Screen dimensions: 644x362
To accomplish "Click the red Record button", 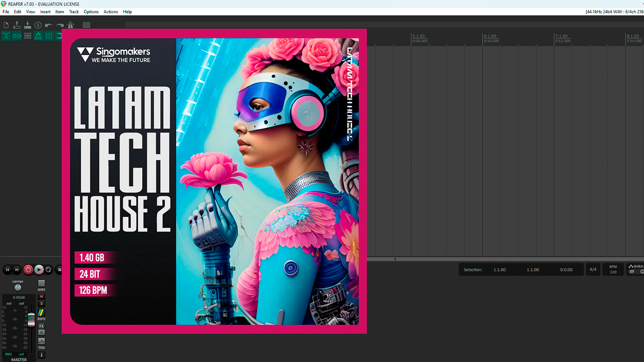I will coord(28,270).
